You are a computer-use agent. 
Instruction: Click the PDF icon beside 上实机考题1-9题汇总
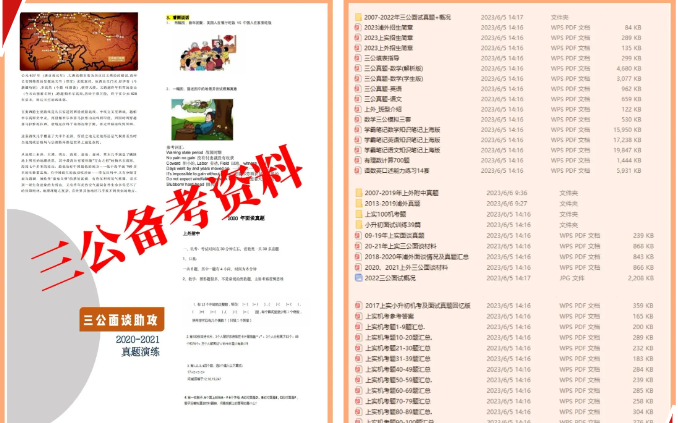pos(358,327)
